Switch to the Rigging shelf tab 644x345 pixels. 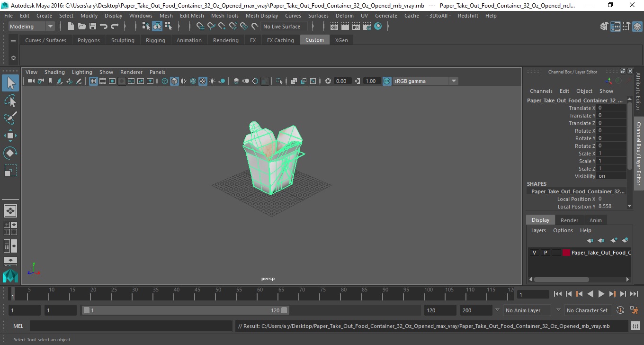click(155, 40)
